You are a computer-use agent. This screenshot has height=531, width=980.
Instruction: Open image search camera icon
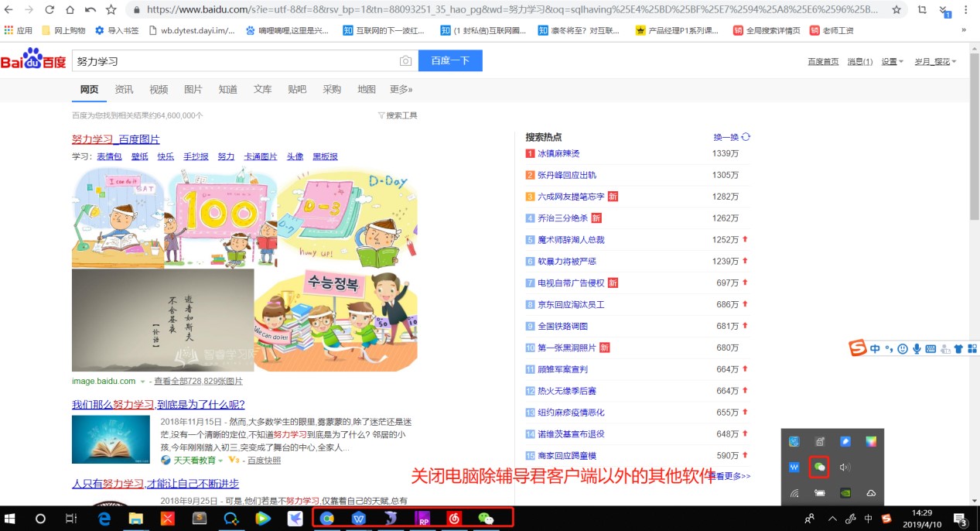click(405, 61)
